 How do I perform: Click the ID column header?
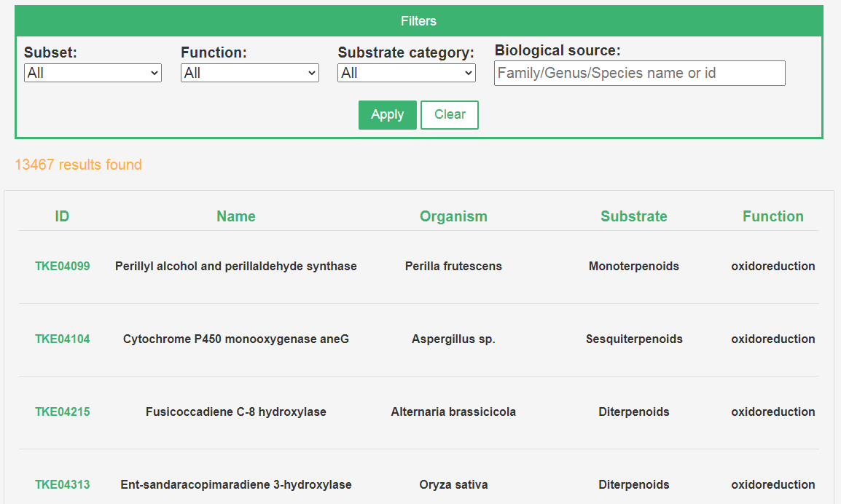(62, 216)
